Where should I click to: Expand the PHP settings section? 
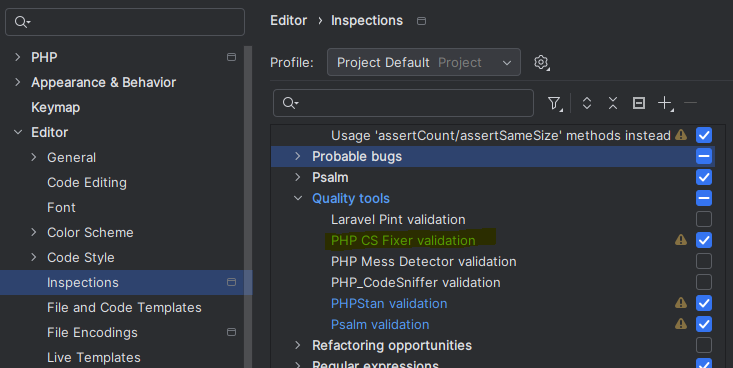[x=18, y=57]
